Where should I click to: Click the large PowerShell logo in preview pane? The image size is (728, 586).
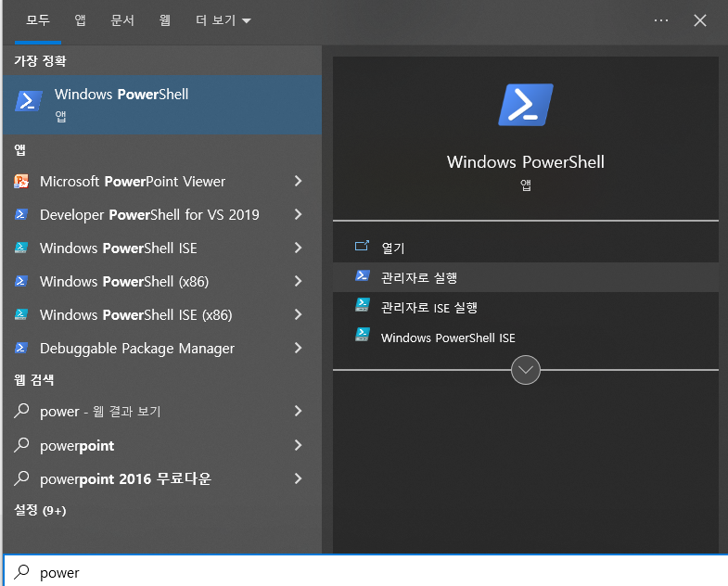pyautogui.click(x=526, y=105)
